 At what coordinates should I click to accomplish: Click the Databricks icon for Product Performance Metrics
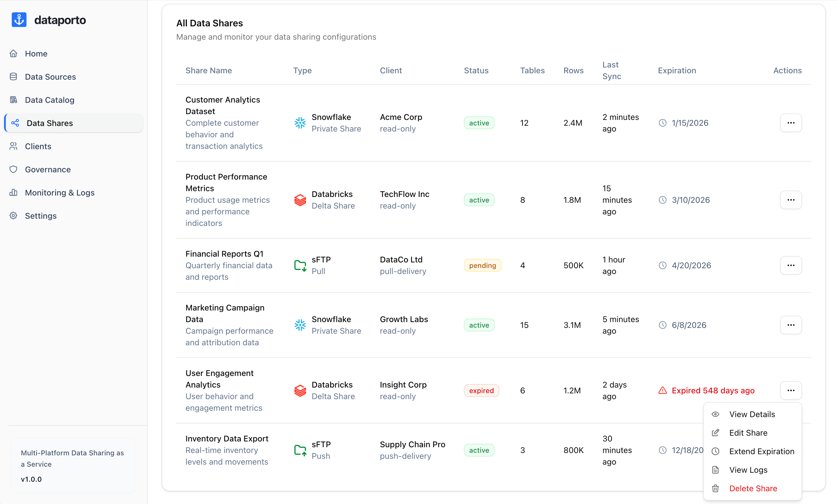[x=300, y=200]
